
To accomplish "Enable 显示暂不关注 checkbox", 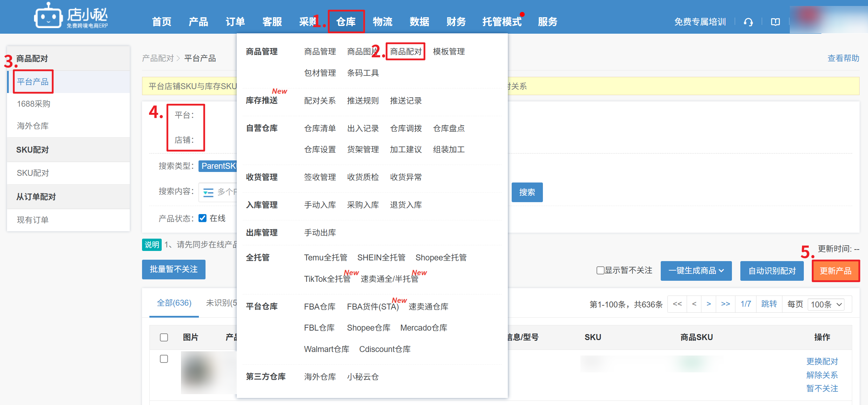I will click(600, 271).
